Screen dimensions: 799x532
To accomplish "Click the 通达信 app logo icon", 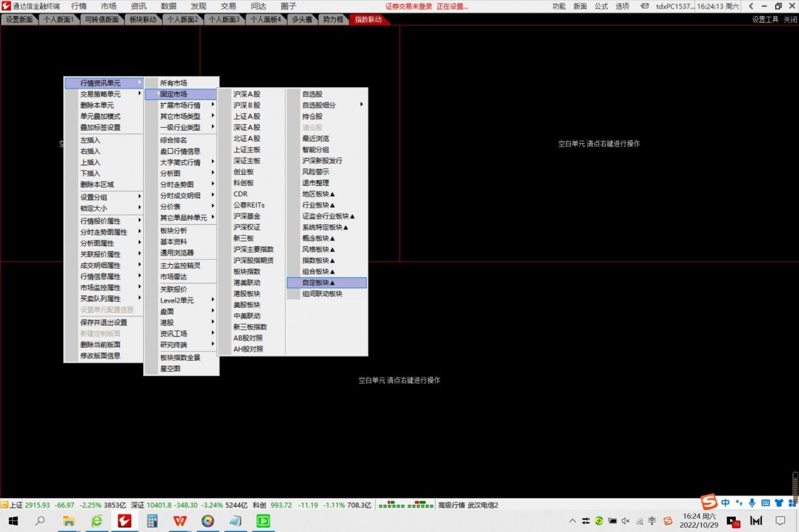I will [x=6, y=6].
